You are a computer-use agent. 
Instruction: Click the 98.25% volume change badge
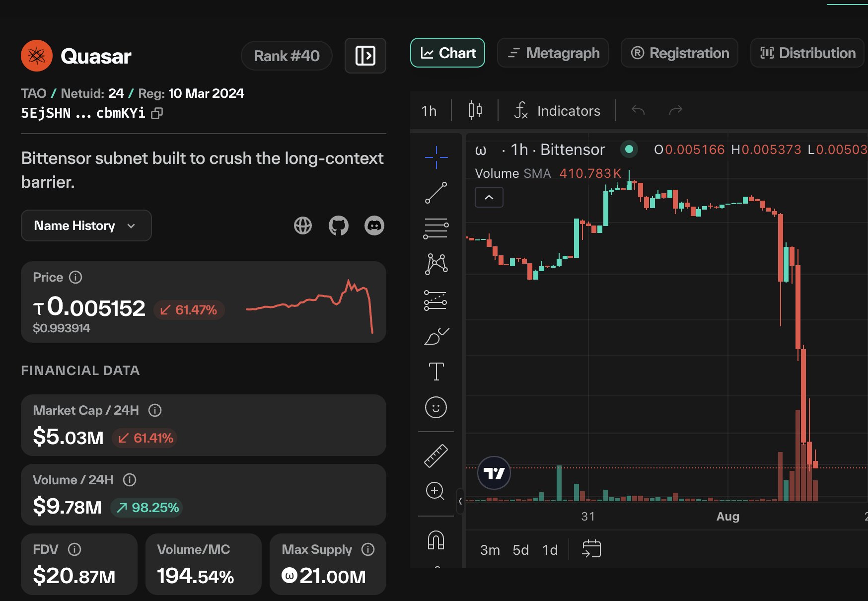pos(146,508)
